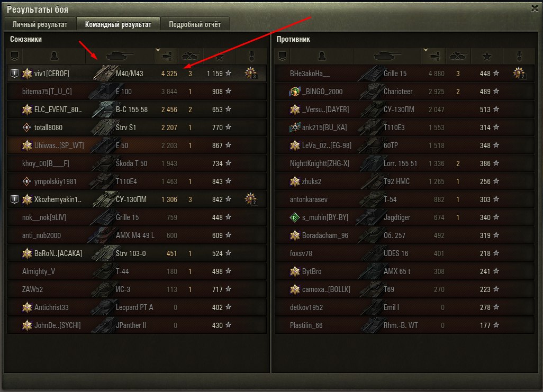Viewport: 543px width, 392px height.
Task: Select enemy player _BINGO_2000 row
Action: tap(404, 92)
